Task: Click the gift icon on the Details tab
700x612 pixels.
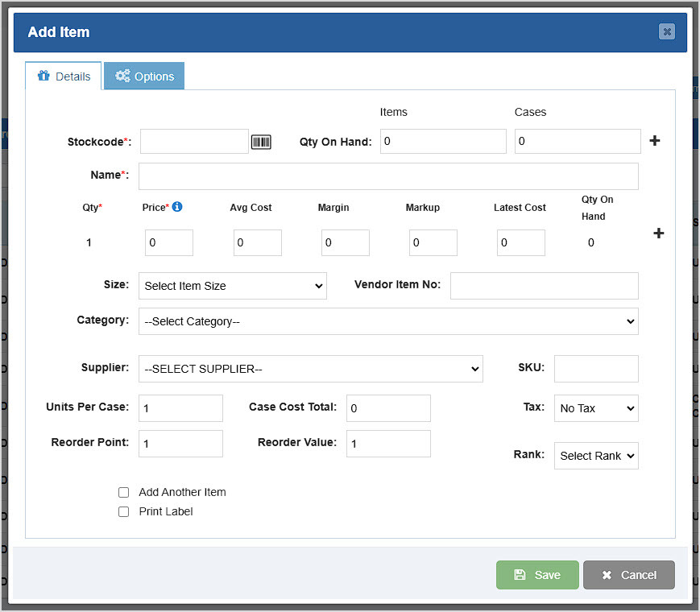Action: [x=43, y=76]
